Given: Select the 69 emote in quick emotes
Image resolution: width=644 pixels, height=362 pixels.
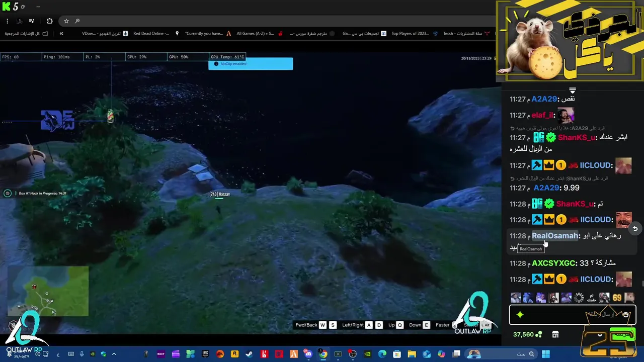Looking at the screenshot, I should pyautogui.click(x=617, y=298).
